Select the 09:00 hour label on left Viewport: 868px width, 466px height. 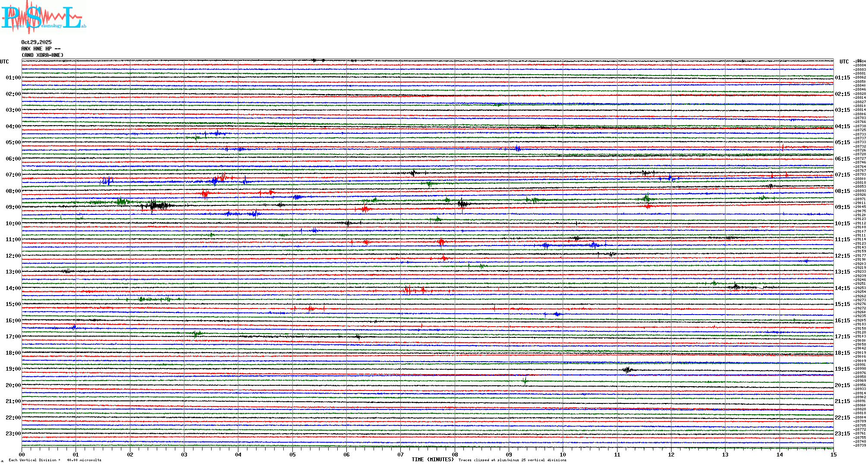13,207
